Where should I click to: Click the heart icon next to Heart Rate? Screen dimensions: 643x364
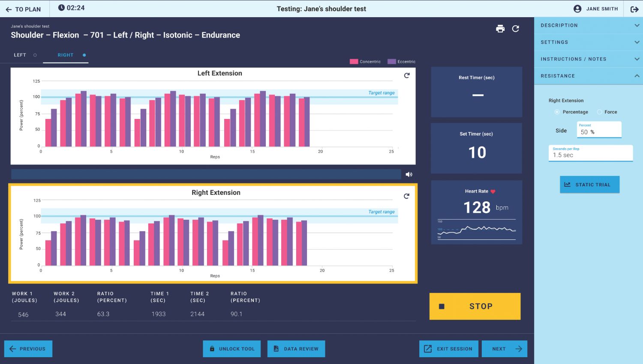click(493, 191)
